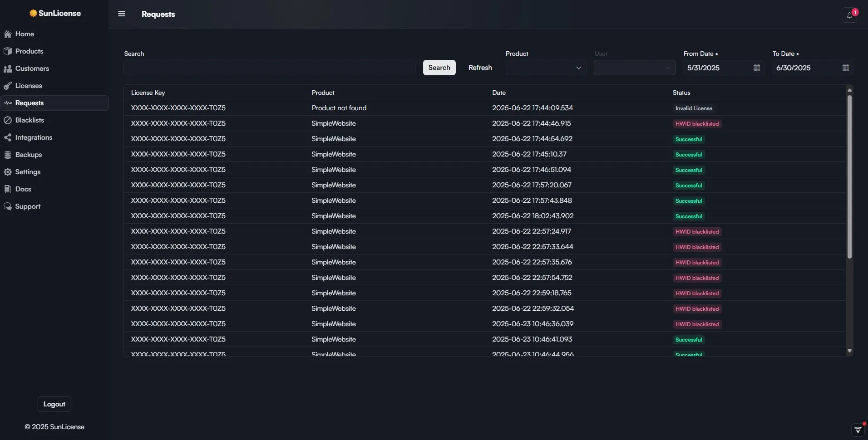Screen dimensions: 868x440
Task: Click the Products box icon
Action: 8,51
